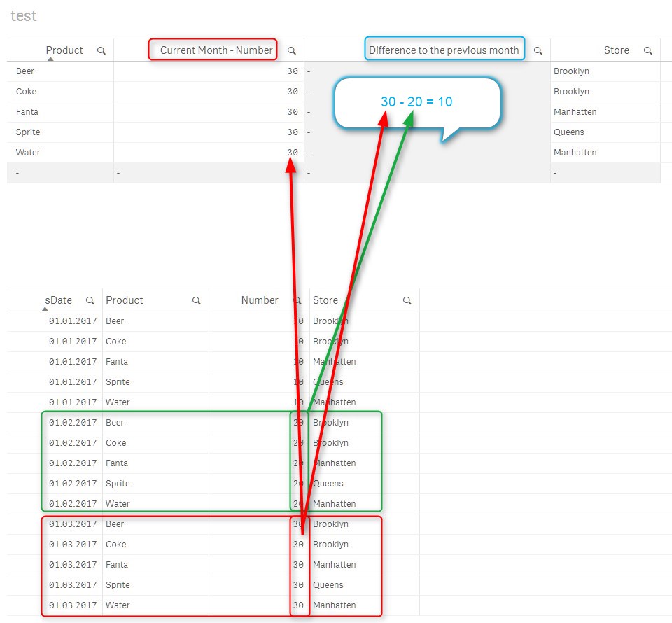
Task: Click Number 30 in 01.03.2017 Water row
Action: tap(298, 605)
